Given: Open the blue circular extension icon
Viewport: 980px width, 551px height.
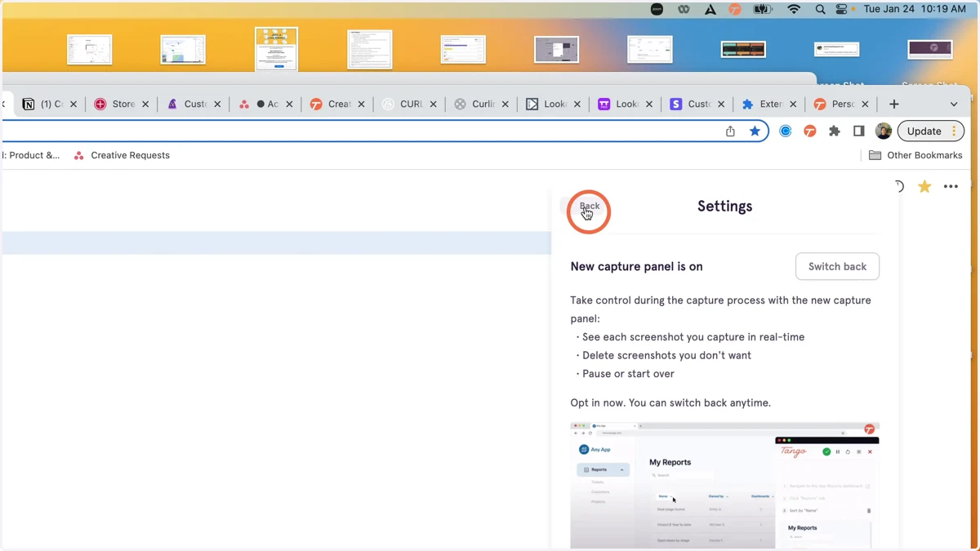Looking at the screenshot, I should point(786,131).
